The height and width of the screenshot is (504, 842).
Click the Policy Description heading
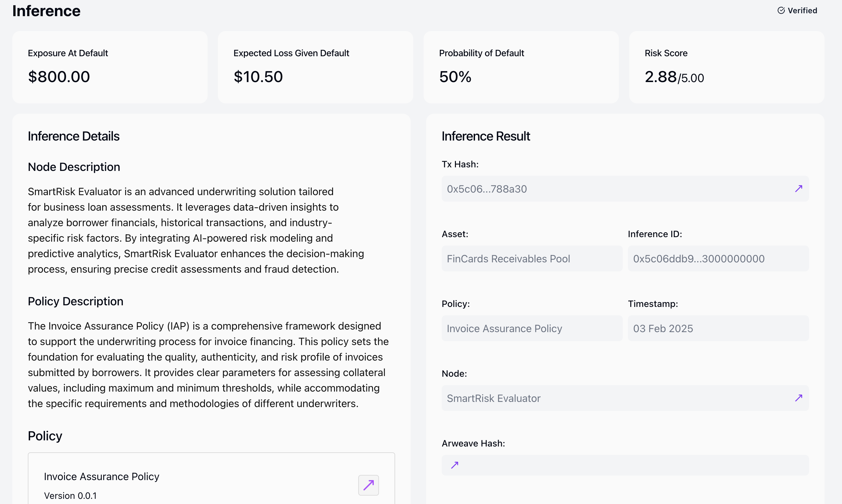pos(75,301)
